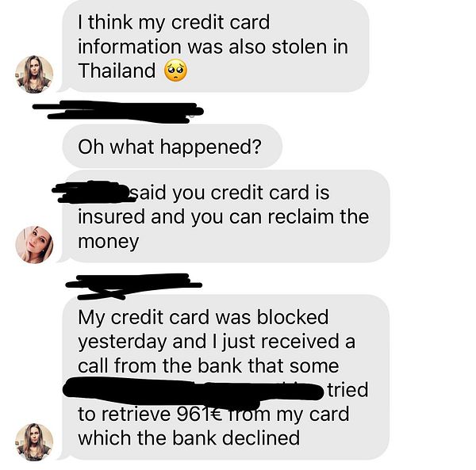This screenshot has width=476, height=470.
Task: Tap the line 'insured and you can reclaim the'
Action: coord(224,217)
